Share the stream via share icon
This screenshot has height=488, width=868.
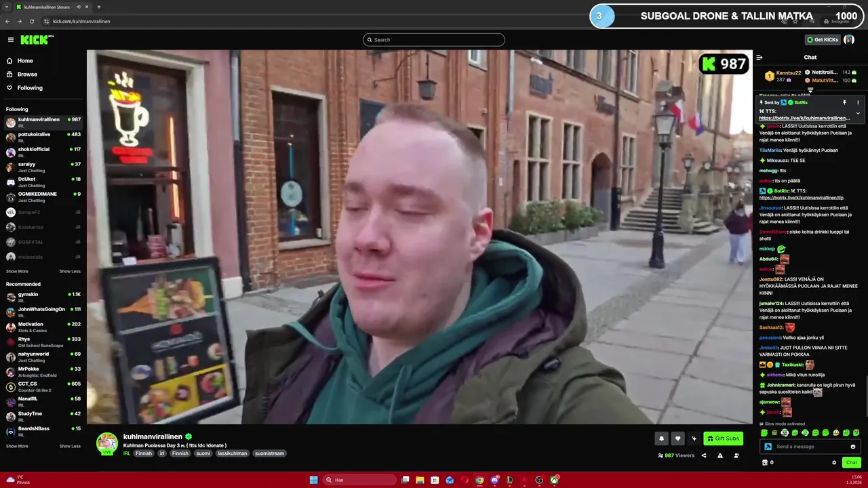coord(703,455)
